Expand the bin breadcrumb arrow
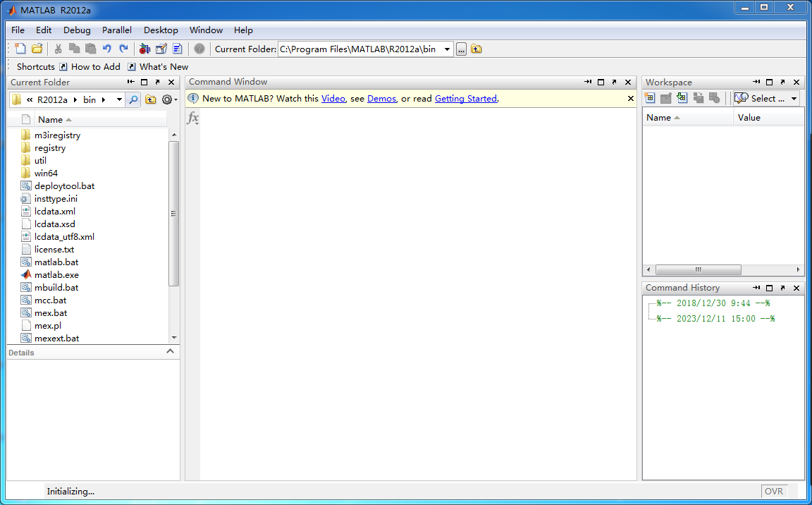 [x=104, y=99]
